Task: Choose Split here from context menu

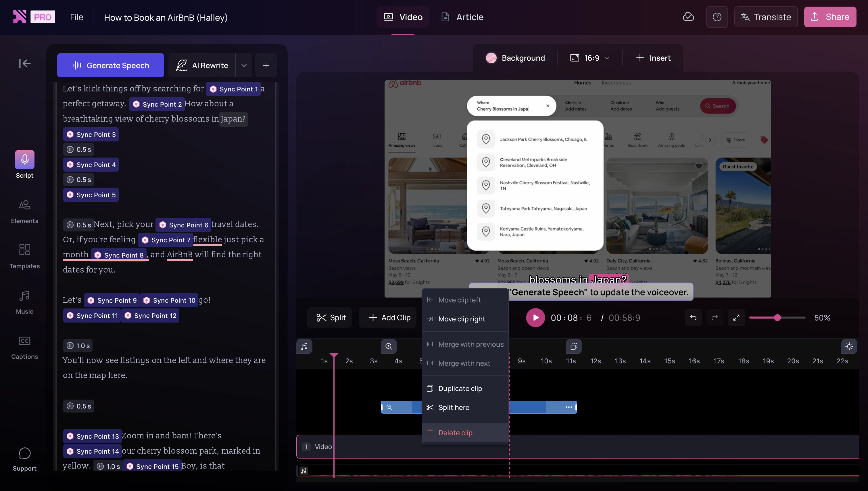Action: [465, 407]
